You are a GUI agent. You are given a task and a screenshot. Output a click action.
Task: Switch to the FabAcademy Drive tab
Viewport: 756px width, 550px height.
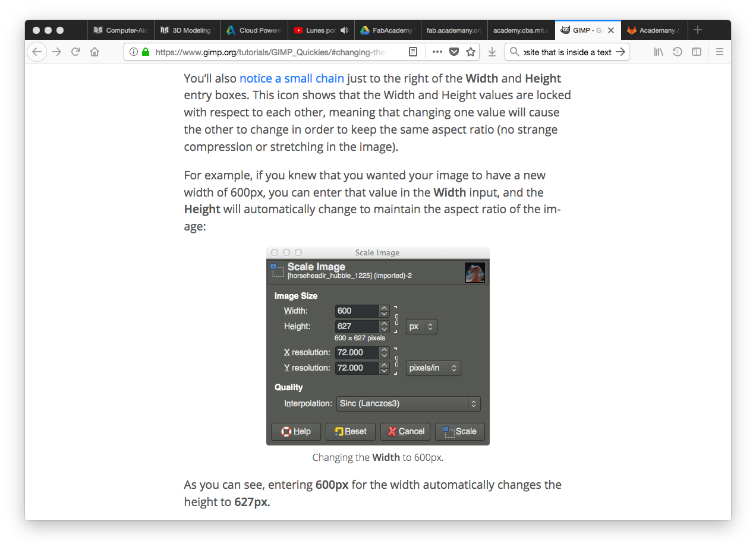point(388,30)
